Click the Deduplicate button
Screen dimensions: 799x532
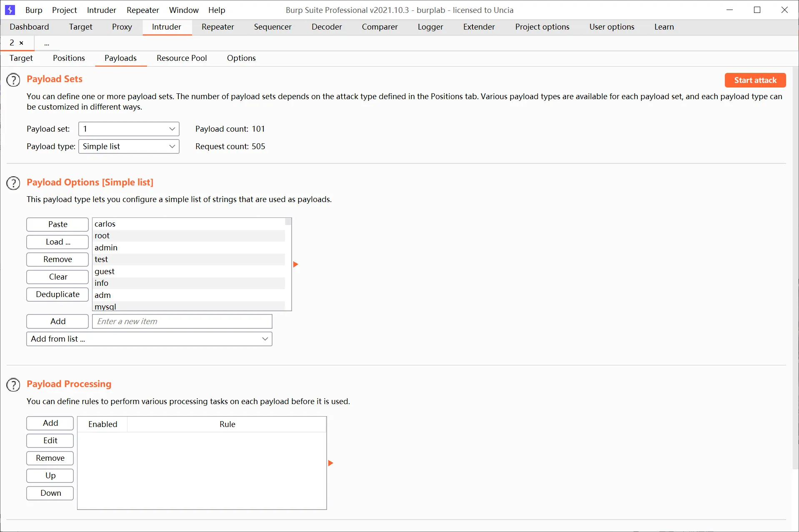(x=57, y=294)
